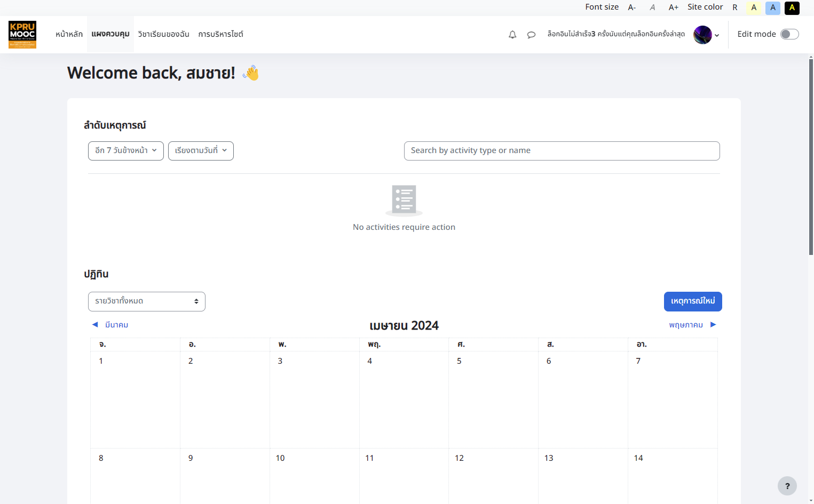Focus the Search by activity type field
The image size is (814, 504).
562,151
